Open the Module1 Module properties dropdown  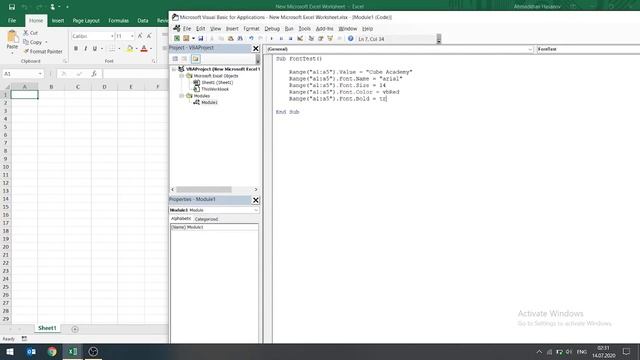click(256, 210)
